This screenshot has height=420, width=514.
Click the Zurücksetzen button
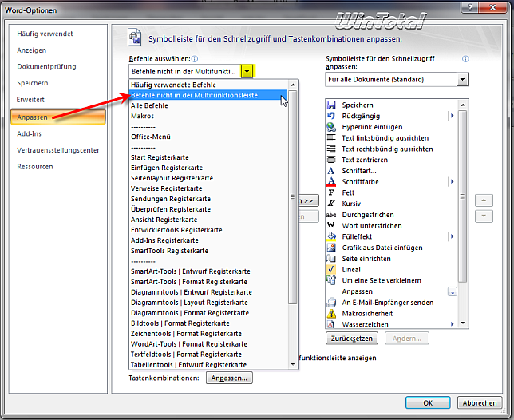pyautogui.click(x=352, y=339)
